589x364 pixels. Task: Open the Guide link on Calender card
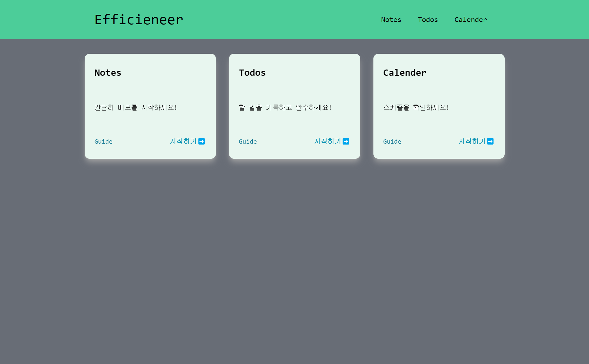(392, 141)
